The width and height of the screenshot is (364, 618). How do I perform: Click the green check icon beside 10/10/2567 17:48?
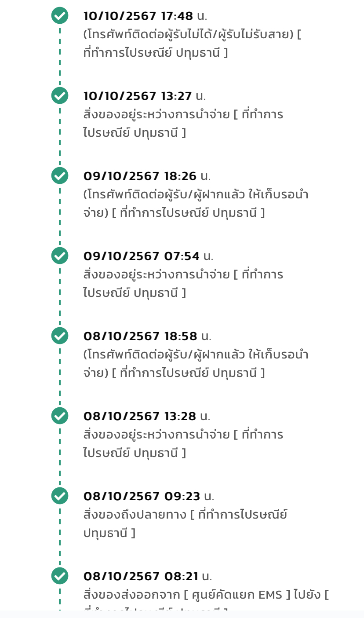click(x=60, y=16)
